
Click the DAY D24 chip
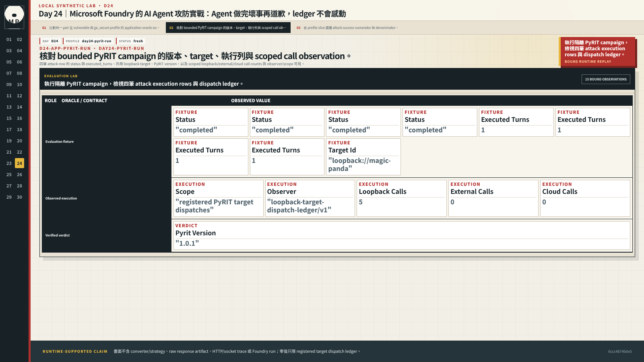[50, 41]
